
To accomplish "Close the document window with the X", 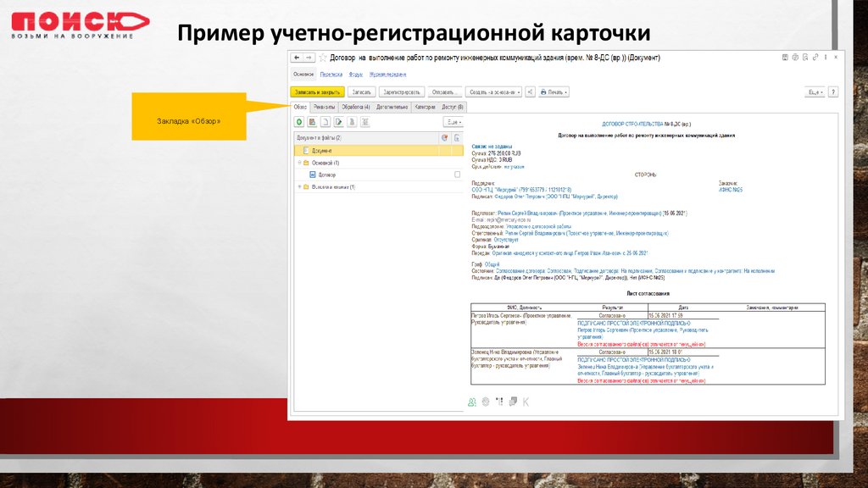I will (x=836, y=57).
